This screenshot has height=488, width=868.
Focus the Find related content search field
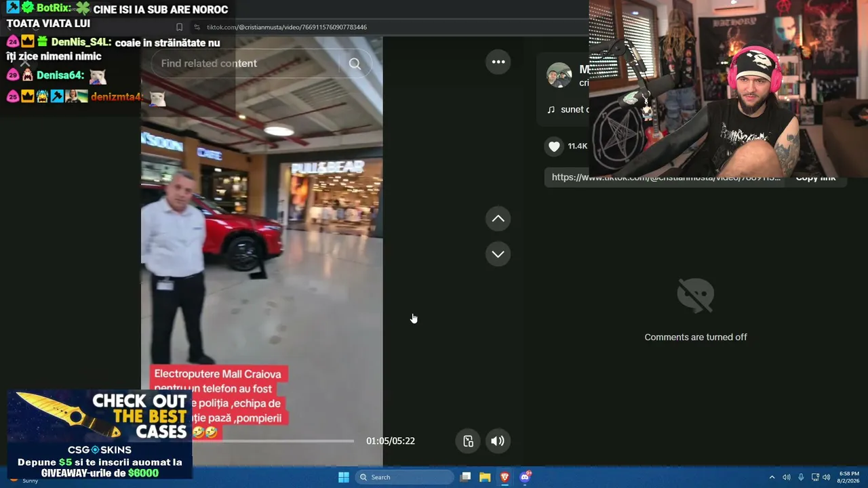pyautogui.click(x=261, y=64)
